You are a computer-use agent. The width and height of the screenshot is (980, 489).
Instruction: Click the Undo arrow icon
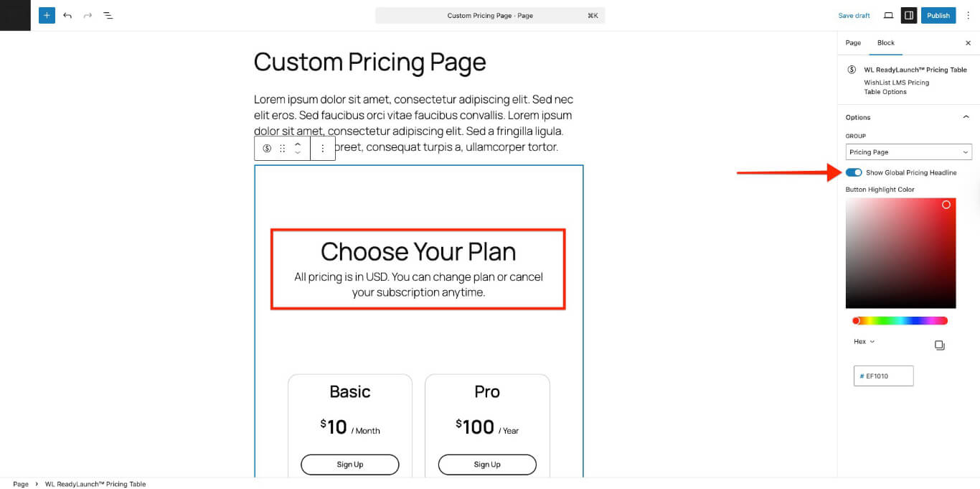coord(67,14)
